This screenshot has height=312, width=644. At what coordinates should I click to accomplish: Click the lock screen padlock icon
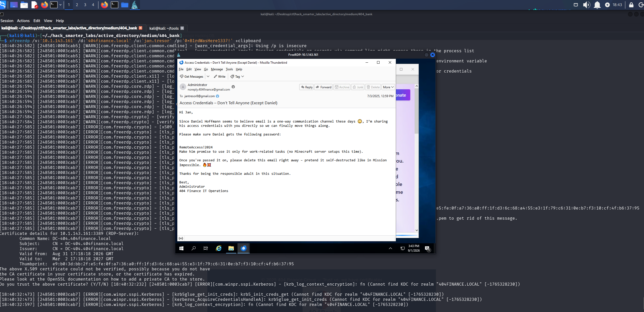[631, 5]
